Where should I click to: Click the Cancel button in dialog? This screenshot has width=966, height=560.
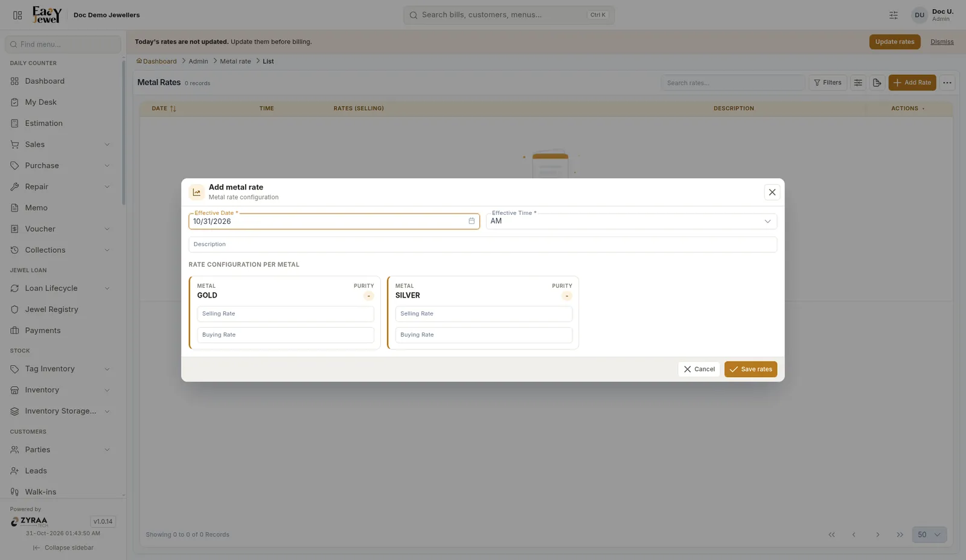tap(699, 369)
